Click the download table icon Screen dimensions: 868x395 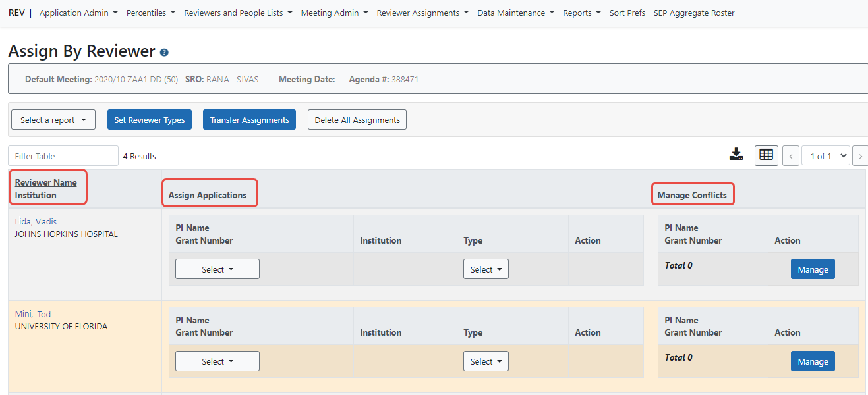click(736, 155)
